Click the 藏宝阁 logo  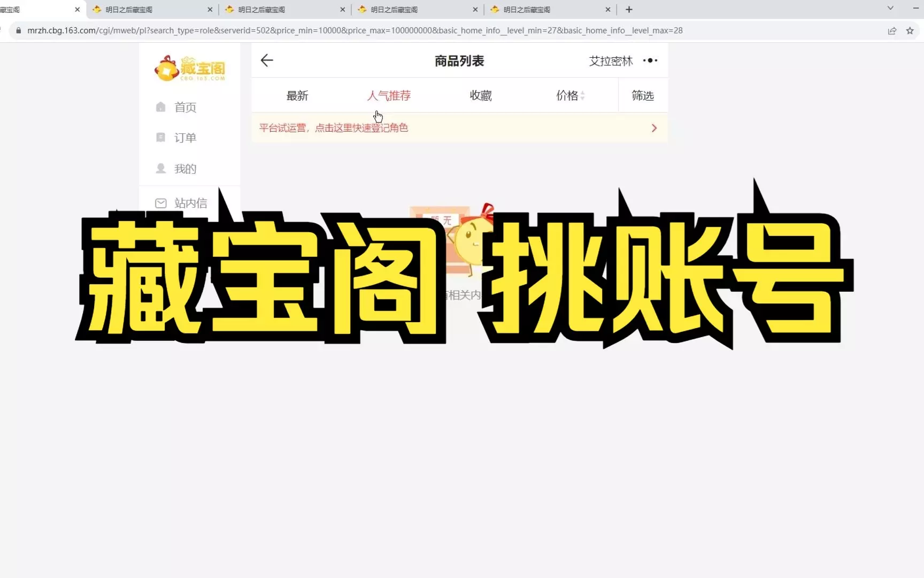(x=190, y=69)
